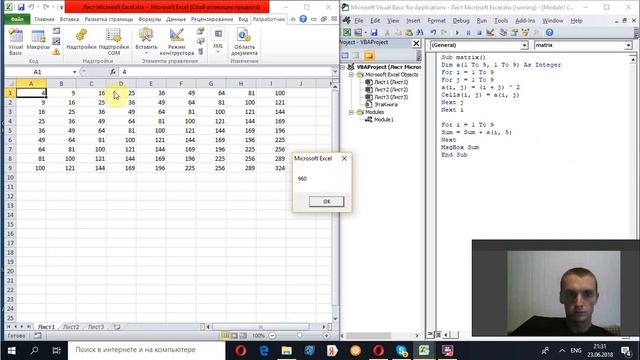This screenshot has width=640, height=360.
Task: Click the macro security warning icon
Action: [x=56, y=52]
